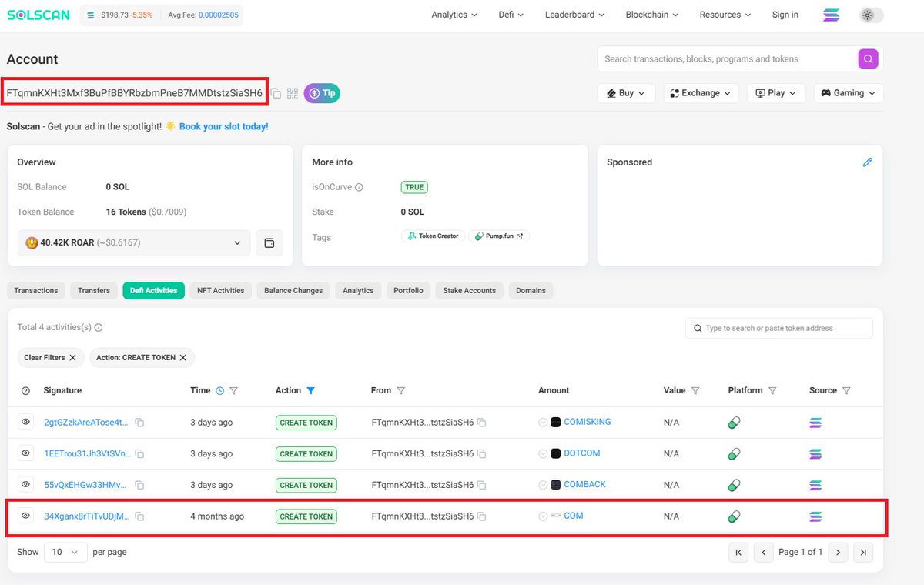924x585 pixels.
Task: Remove the Action: CREATE TOKEN filter
Action: tap(183, 358)
